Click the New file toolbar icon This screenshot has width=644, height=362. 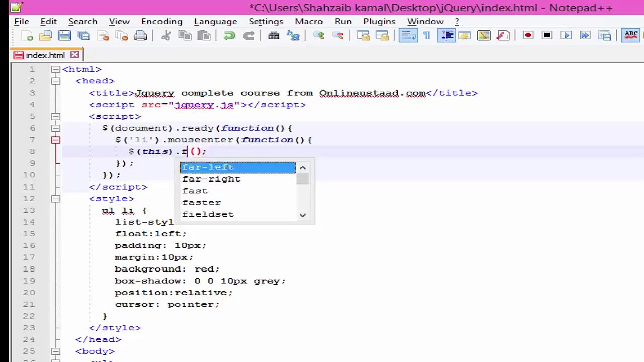pos(27,35)
